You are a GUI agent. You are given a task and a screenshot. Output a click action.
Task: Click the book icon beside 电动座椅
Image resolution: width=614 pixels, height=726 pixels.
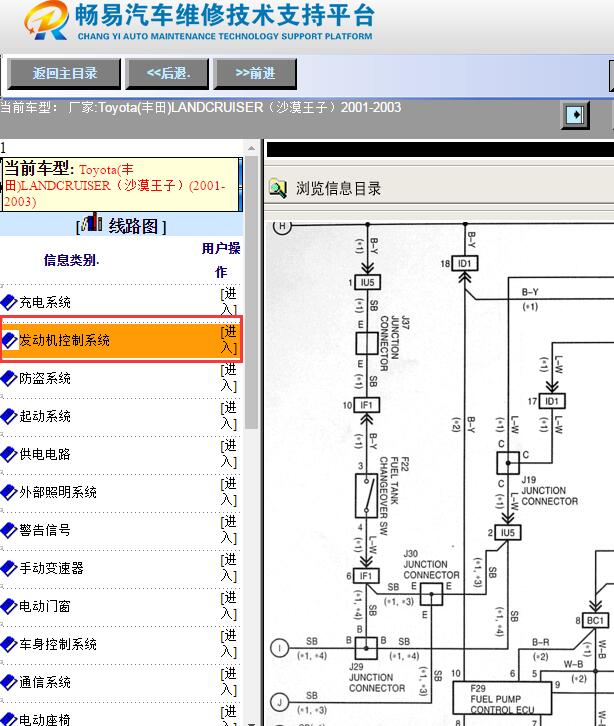tap(9, 719)
